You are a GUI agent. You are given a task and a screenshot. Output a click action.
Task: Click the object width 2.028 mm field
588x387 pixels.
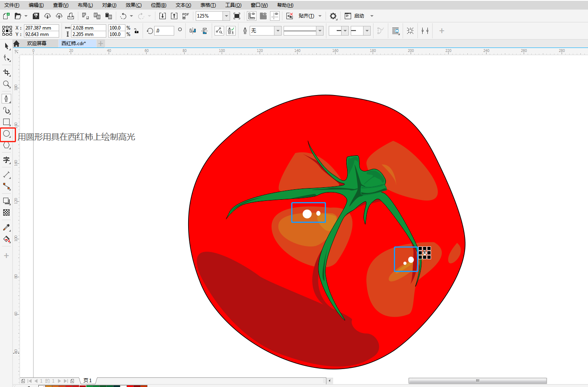click(89, 28)
